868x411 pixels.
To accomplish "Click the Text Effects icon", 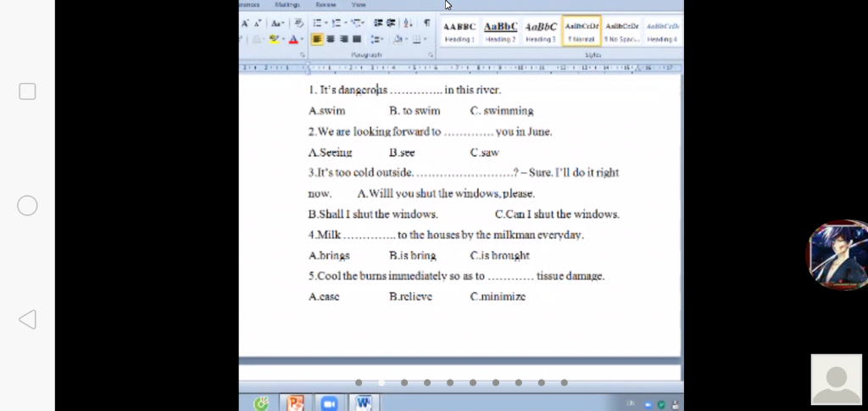I will click(x=257, y=39).
